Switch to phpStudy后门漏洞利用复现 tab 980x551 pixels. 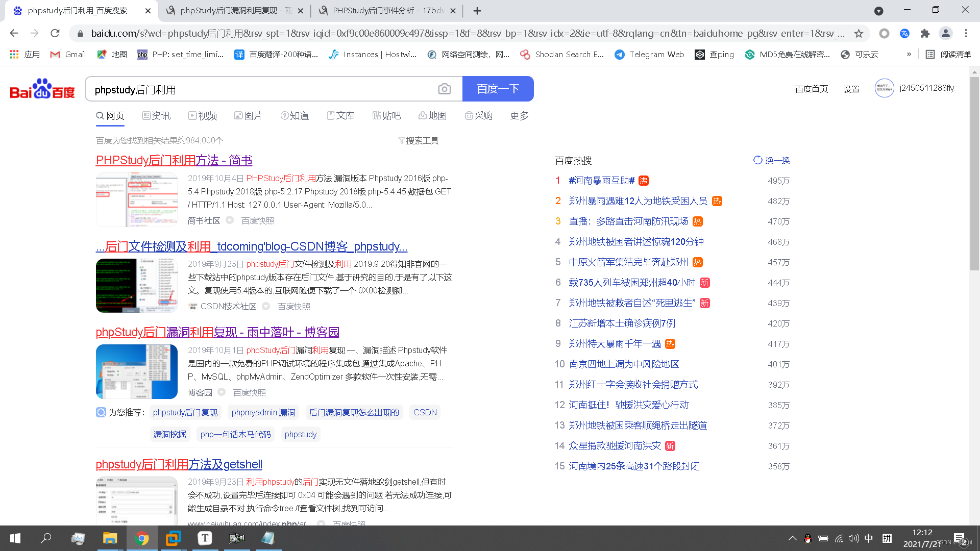[x=235, y=11]
